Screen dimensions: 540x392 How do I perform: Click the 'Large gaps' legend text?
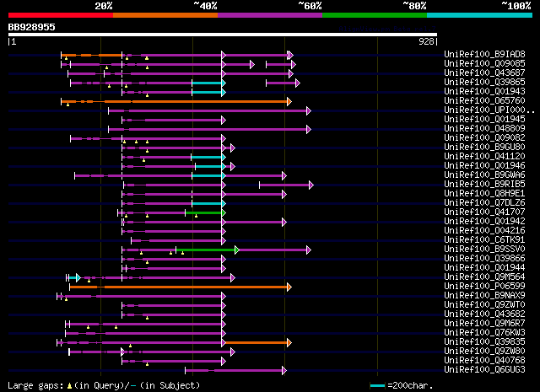(x=35, y=385)
